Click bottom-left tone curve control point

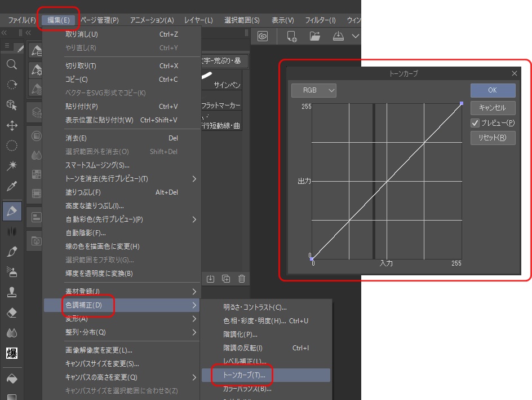[x=312, y=259]
